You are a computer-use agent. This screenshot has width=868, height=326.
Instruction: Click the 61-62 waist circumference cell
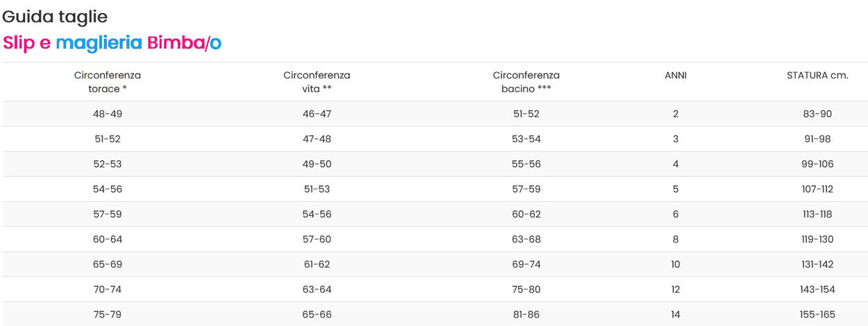317,264
